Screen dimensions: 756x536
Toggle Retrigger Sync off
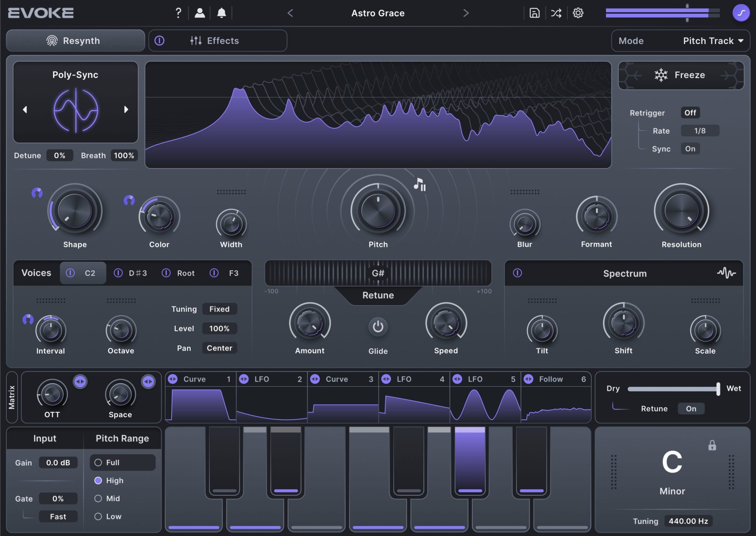pyautogui.click(x=690, y=149)
